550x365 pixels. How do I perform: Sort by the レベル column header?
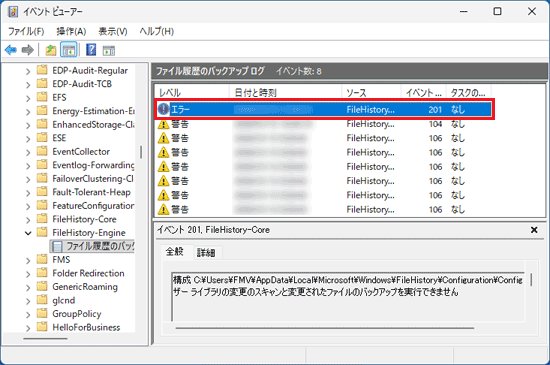click(192, 93)
